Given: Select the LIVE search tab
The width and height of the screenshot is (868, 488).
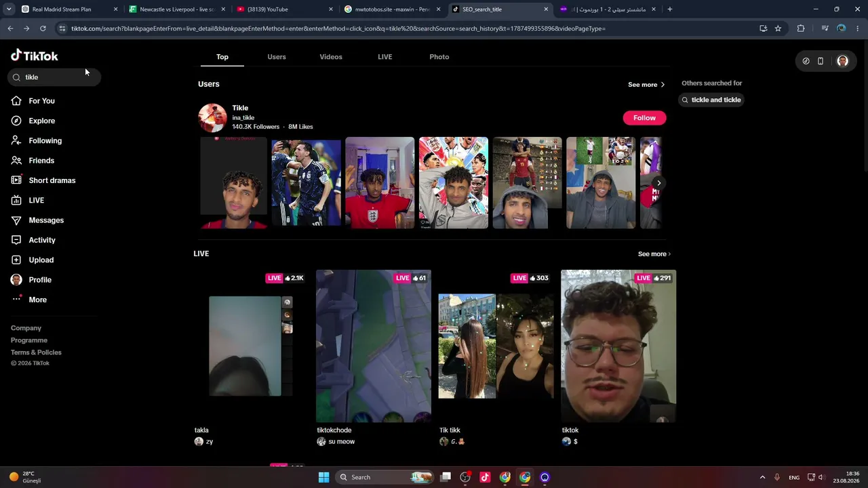Looking at the screenshot, I should [x=385, y=57].
